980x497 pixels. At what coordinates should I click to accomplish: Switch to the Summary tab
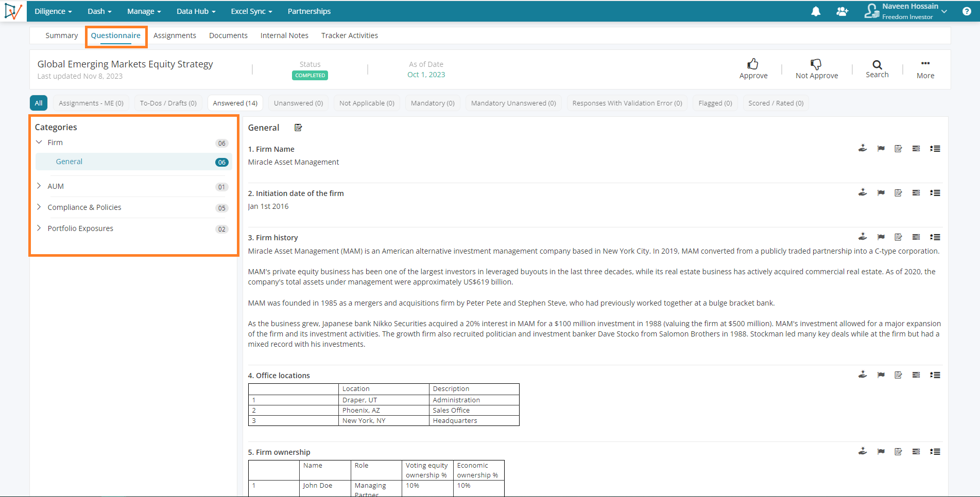pos(62,35)
